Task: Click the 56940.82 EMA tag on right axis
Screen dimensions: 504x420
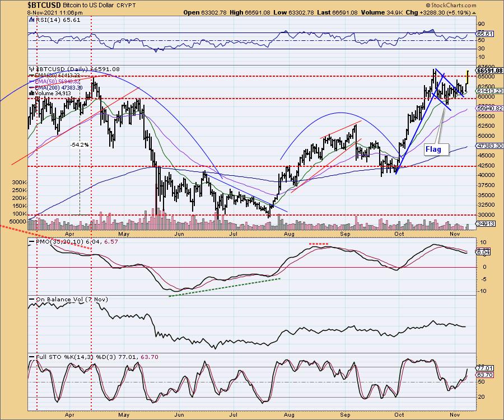Action: 490,108
